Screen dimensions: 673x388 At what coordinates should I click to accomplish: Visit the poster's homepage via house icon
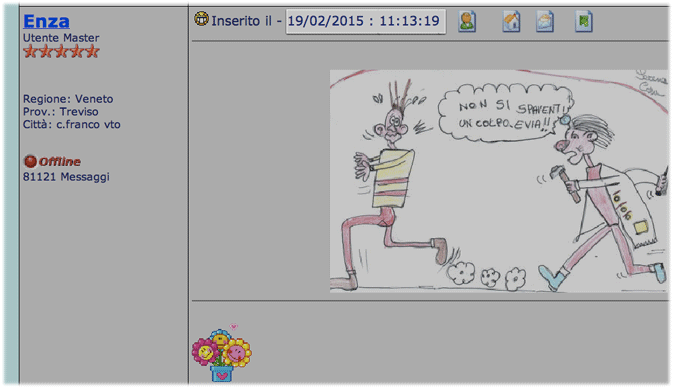click(x=511, y=21)
